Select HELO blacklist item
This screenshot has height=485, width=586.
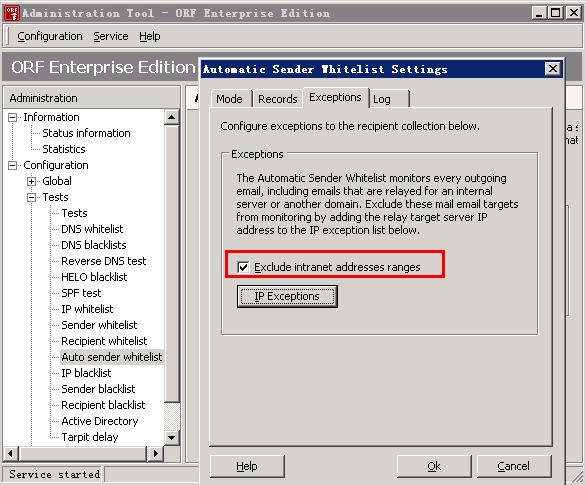coord(94,277)
